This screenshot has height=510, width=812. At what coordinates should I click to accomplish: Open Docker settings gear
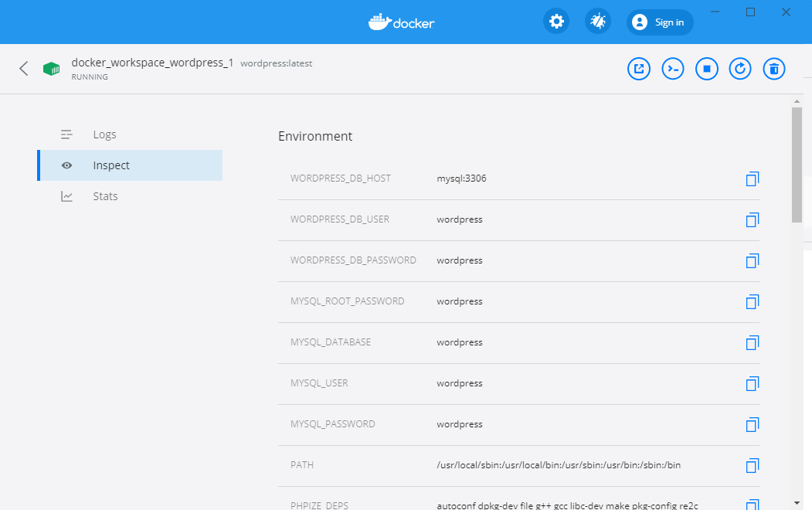(556, 22)
